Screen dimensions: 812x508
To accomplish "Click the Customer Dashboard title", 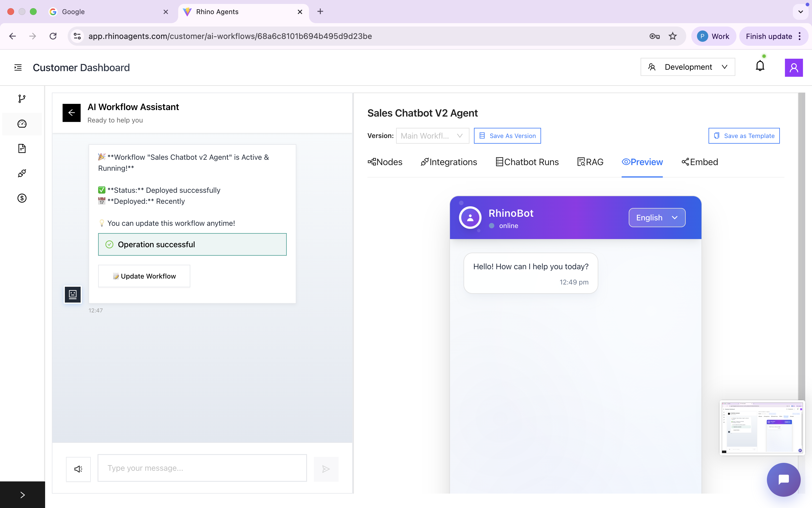I will click(81, 67).
